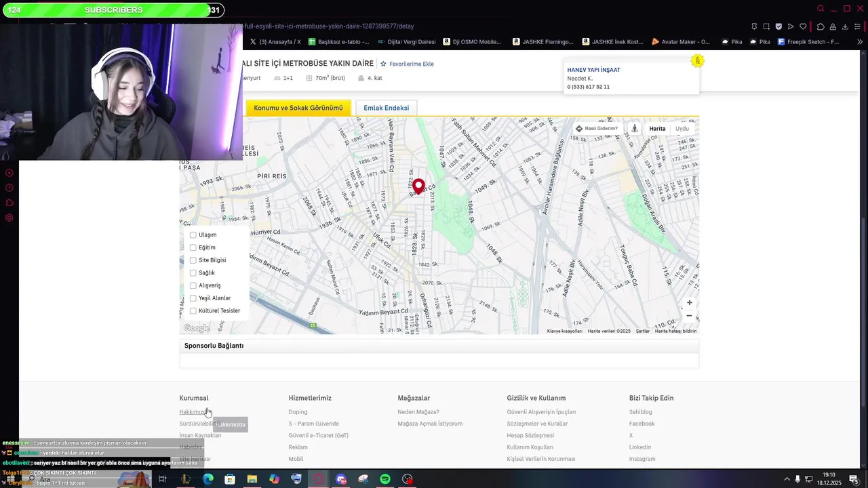Open File Explorer from the taskbar
The width and height of the screenshot is (868, 488).
(x=252, y=479)
